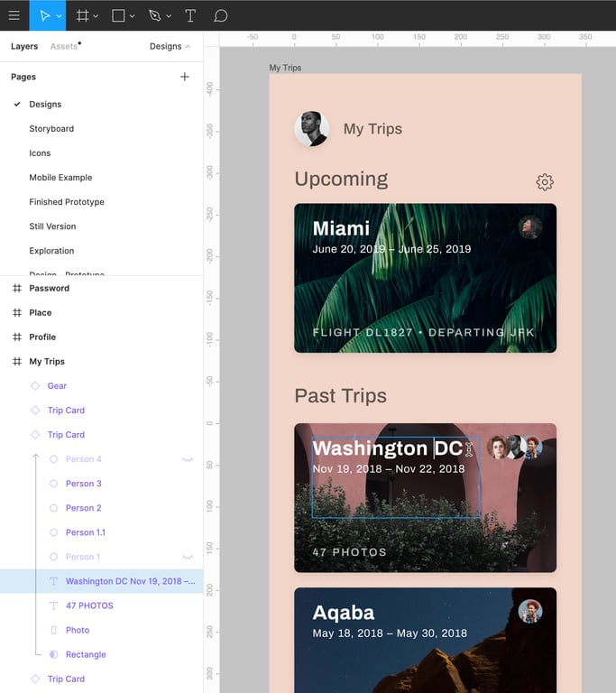The height and width of the screenshot is (693, 616).
Task: Open the Pen tool dropdown arrow
Action: point(169,16)
